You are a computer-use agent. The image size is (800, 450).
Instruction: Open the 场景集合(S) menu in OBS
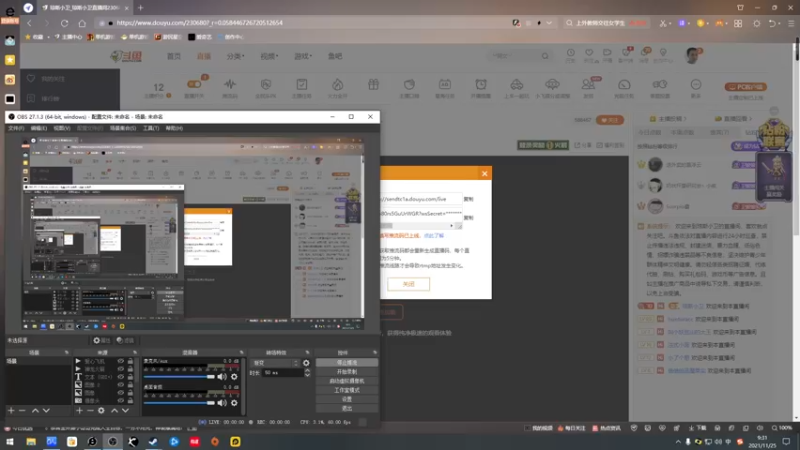tap(123, 128)
